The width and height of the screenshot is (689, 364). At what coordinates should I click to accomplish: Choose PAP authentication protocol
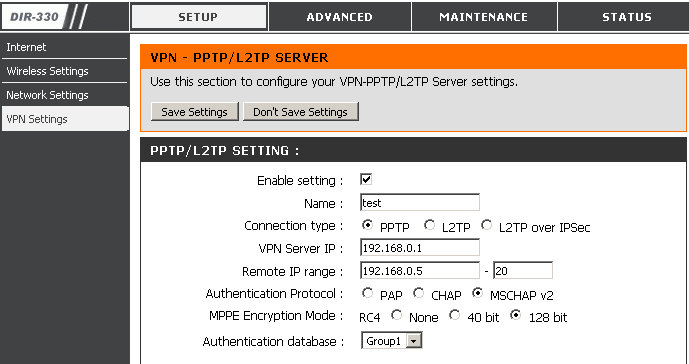tap(367, 293)
